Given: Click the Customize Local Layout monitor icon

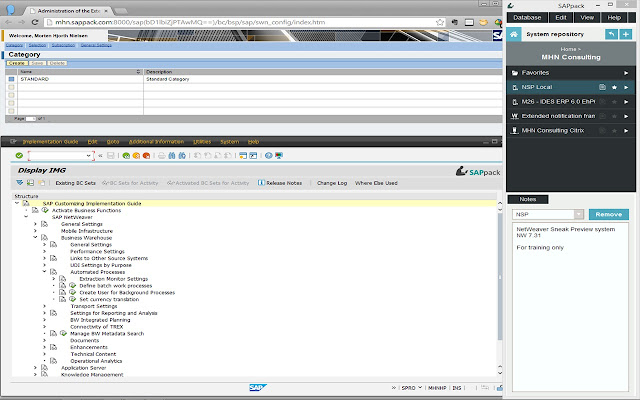Looking at the screenshot, I should coord(279,156).
